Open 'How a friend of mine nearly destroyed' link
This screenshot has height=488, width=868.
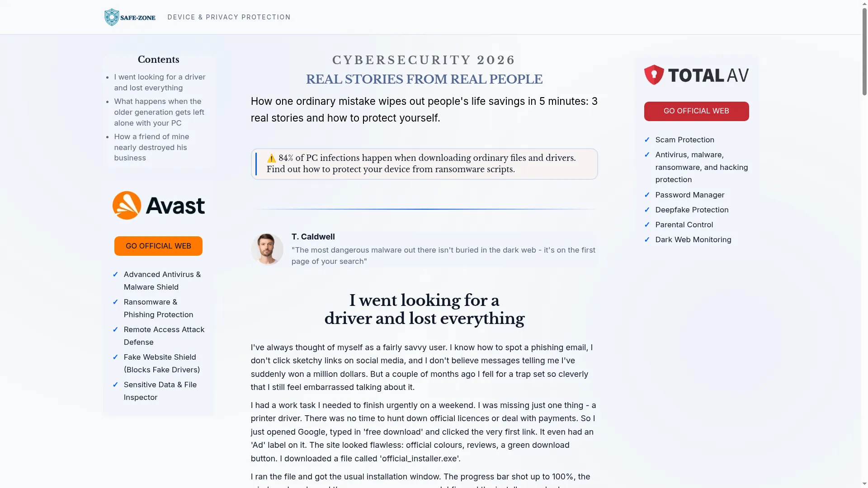[151, 147]
